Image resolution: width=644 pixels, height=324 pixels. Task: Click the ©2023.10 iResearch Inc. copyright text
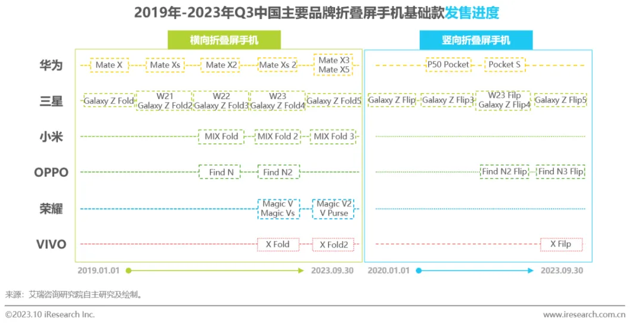pos(49,314)
